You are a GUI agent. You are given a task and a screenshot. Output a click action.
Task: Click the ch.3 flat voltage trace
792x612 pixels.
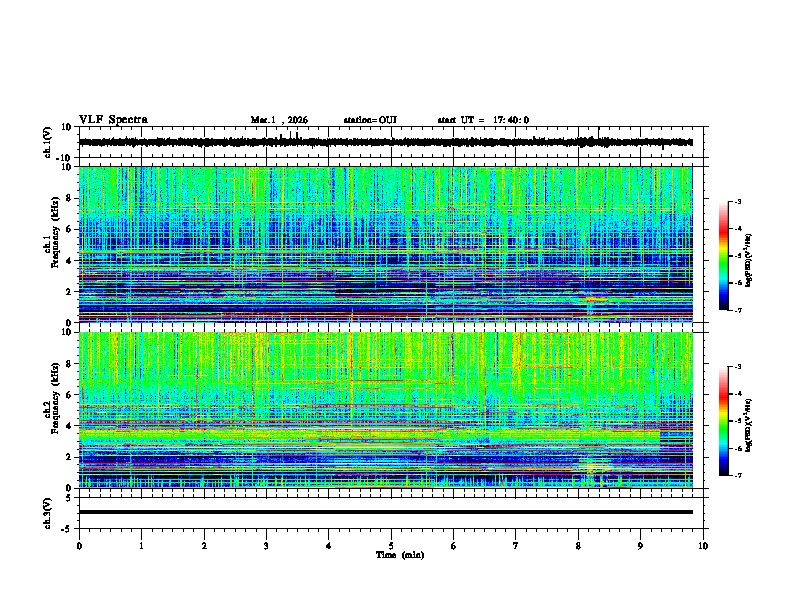(x=385, y=512)
